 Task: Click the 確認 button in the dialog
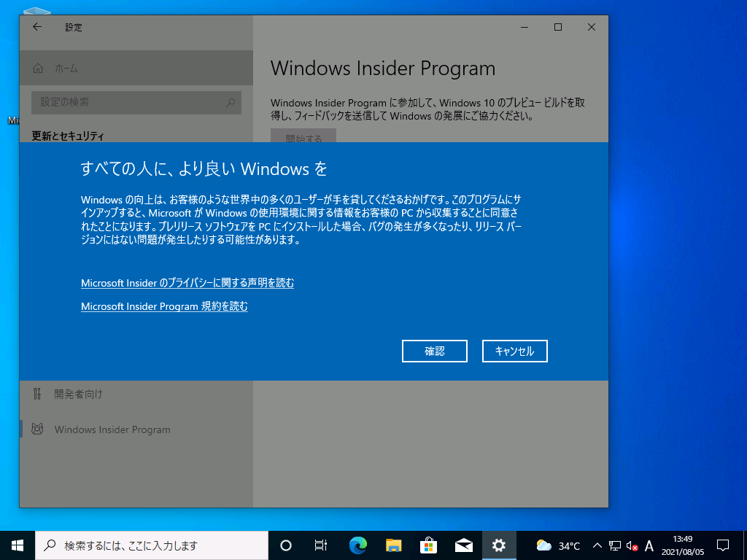(435, 351)
